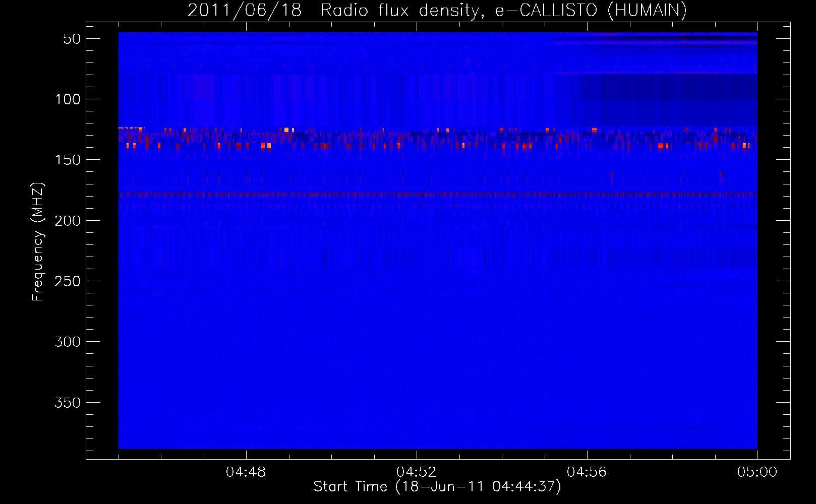The height and width of the screenshot is (504, 816).
Task: Click the 'Start Time (18-Jun-11 04:44:37)' axis label
Action: 437,487
